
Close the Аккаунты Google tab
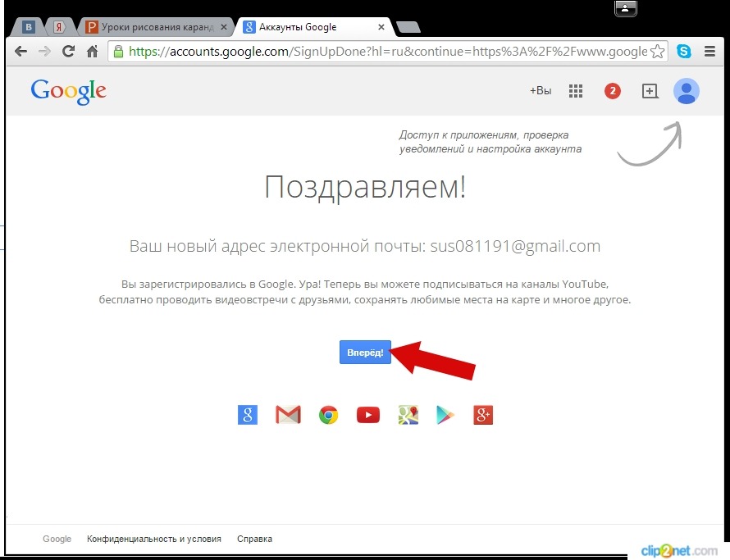[381, 27]
